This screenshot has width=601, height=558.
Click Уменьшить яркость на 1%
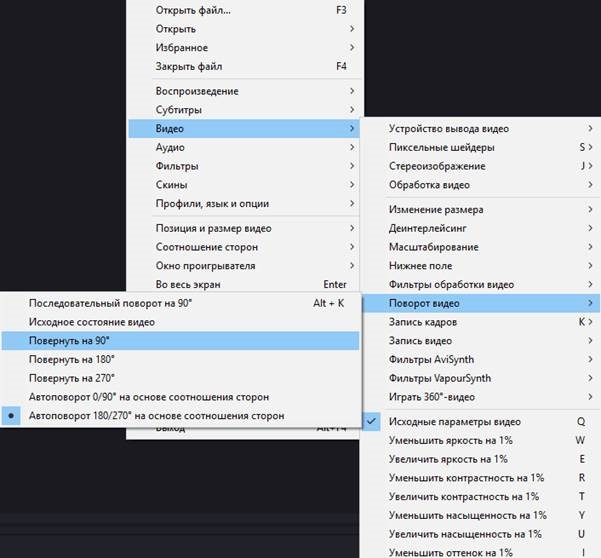[x=450, y=440]
